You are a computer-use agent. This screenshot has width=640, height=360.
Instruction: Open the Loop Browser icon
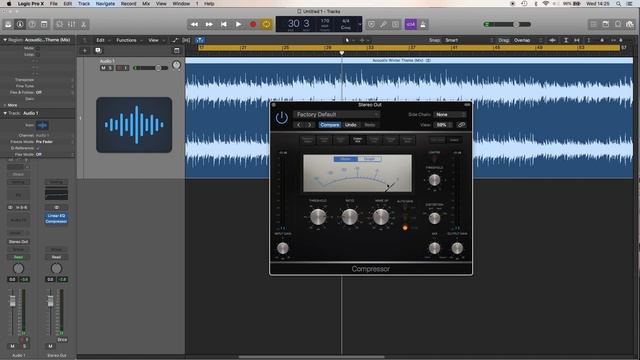[x=618, y=24]
